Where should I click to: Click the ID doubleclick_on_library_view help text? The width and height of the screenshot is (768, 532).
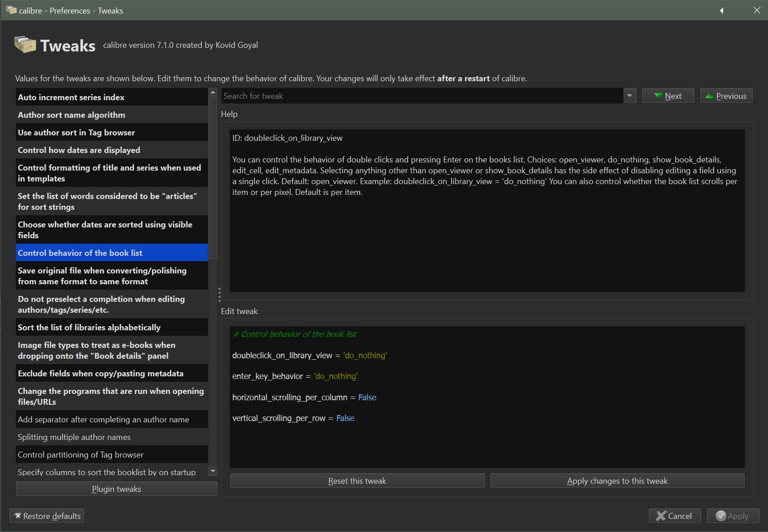pyautogui.click(x=287, y=138)
